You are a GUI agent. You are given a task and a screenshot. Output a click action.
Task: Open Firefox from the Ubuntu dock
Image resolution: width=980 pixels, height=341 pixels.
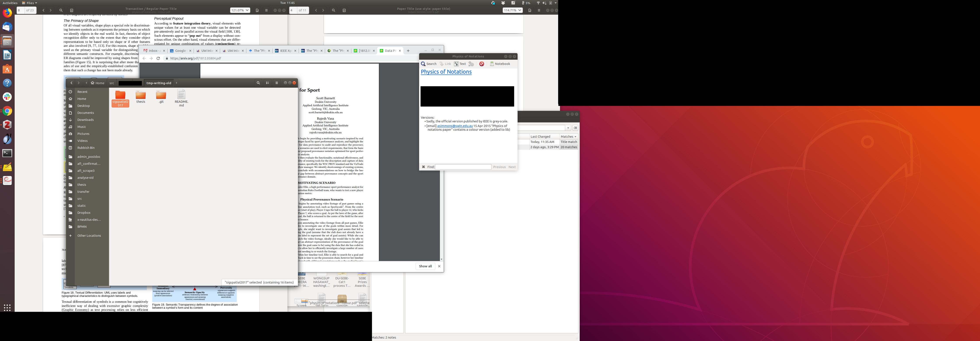pyautogui.click(x=7, y=13)
